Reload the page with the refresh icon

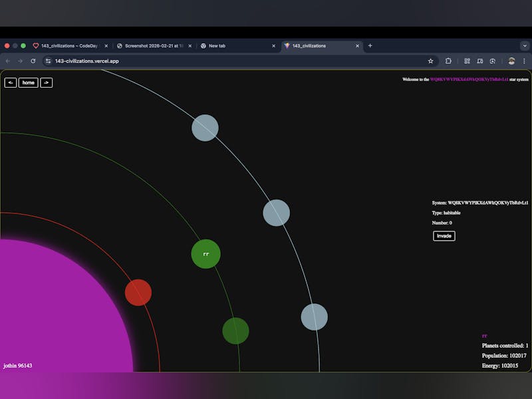pos(33,61)
